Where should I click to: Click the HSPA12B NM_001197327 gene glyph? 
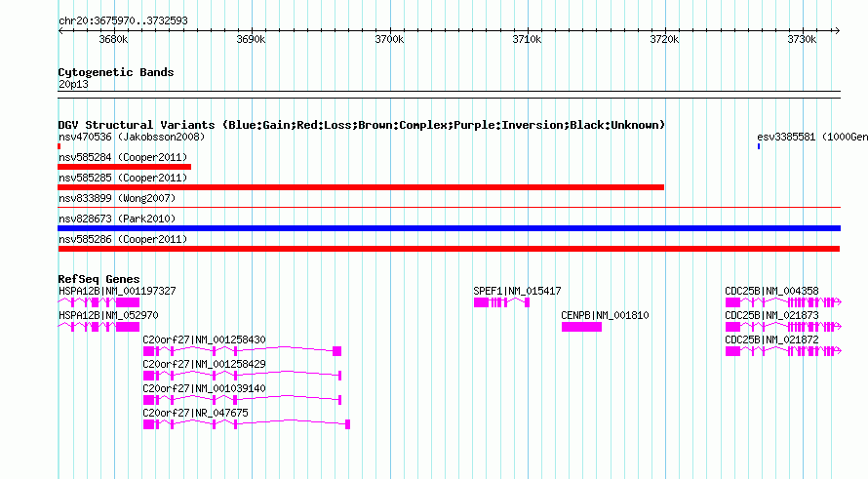(x=99, y=302)
